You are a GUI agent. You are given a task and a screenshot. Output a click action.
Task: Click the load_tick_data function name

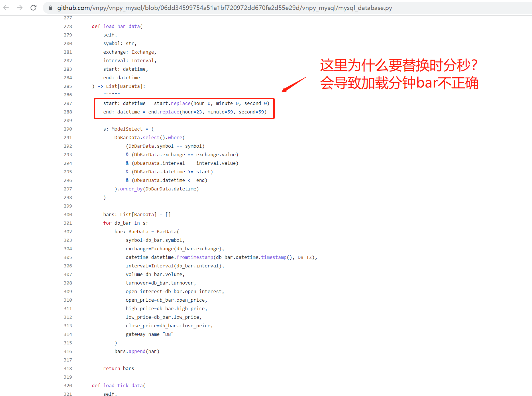(123, 385)
